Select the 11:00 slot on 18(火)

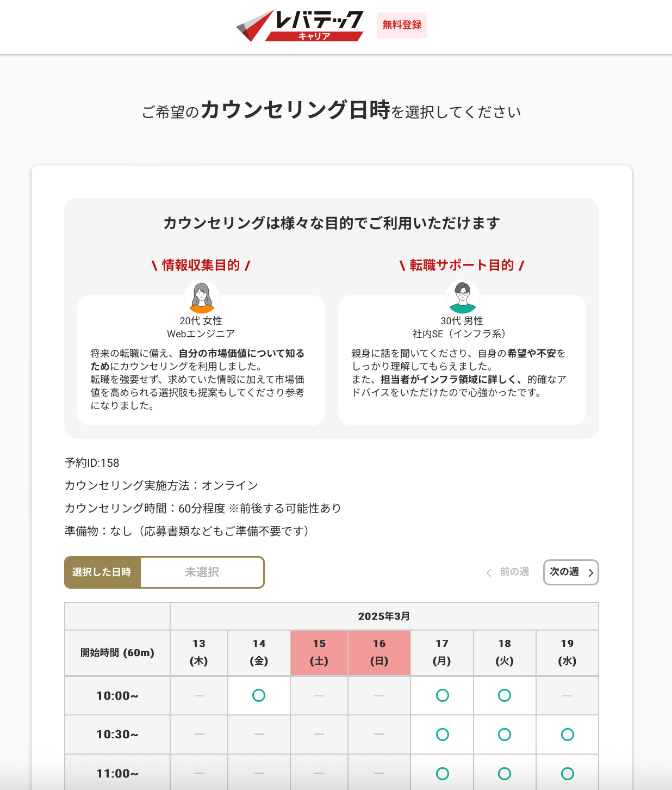tap(505, 773)
